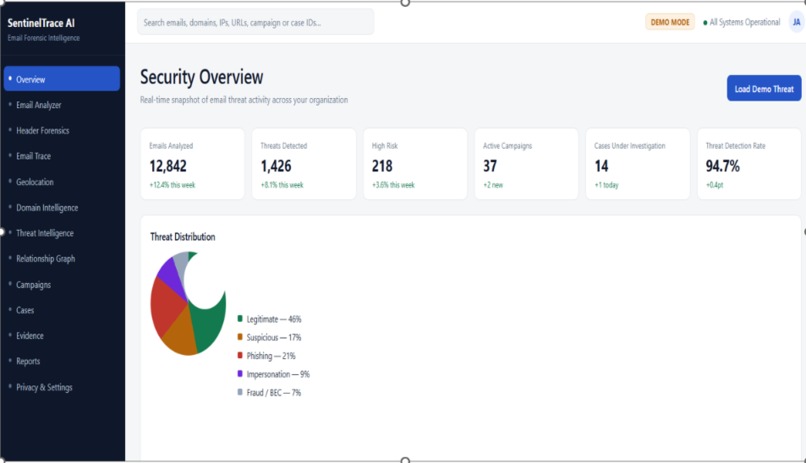Open the Threats Detected 1,426 card
The image size is (806, 463).
point(304,164)
